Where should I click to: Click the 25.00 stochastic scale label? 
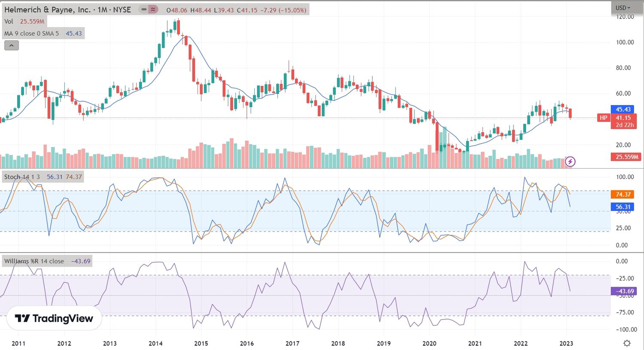tap(623, 228)
